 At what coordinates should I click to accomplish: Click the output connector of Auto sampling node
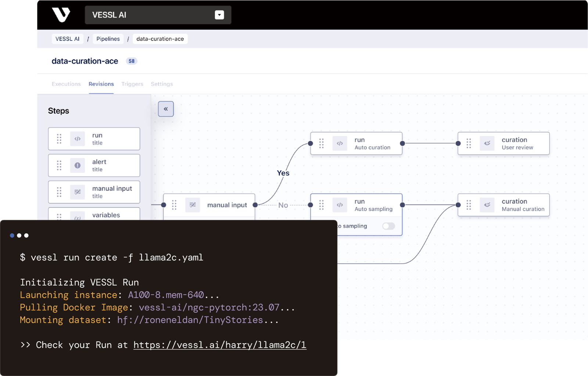(x=402, y=205)
